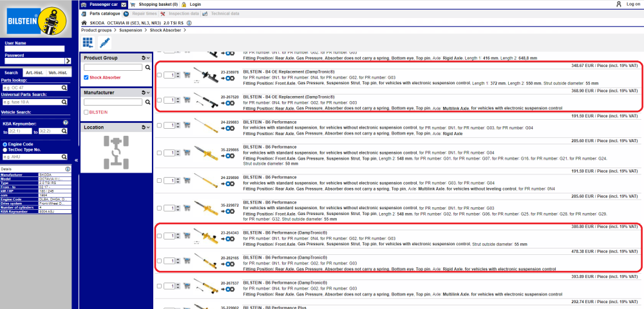Go to Suspension breadcrumb

pos(131,30)
